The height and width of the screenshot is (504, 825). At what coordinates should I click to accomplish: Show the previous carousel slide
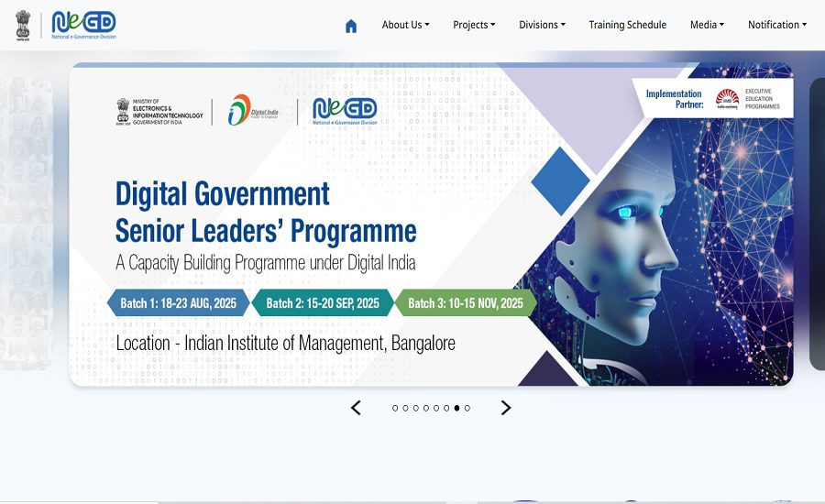357,408
